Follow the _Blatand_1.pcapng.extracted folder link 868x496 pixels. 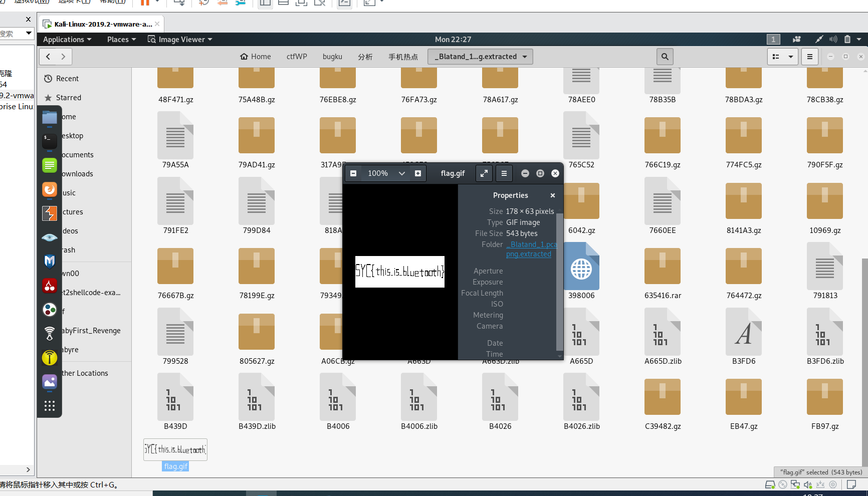[x=531, y=249]
